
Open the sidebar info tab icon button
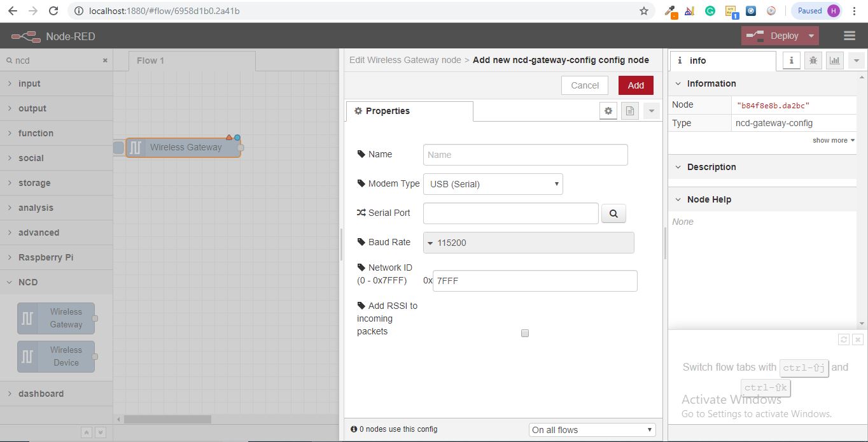(791, 61)
